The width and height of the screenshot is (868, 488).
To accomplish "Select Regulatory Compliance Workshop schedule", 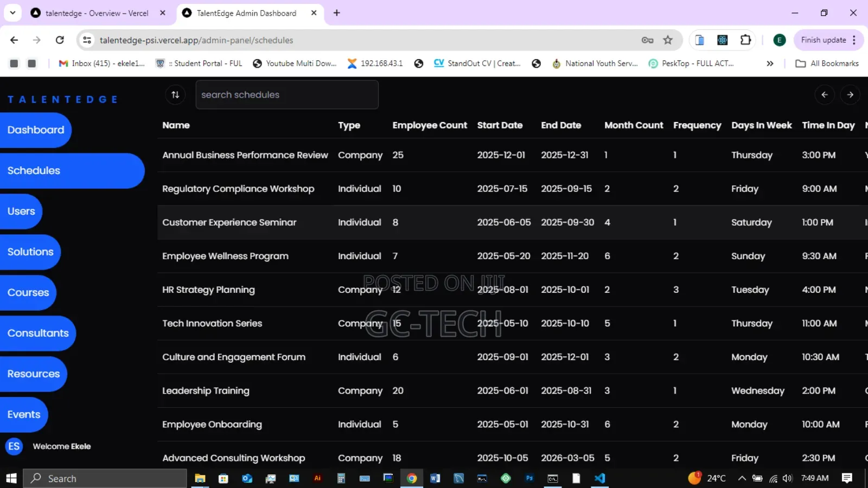I will point(513,189).
